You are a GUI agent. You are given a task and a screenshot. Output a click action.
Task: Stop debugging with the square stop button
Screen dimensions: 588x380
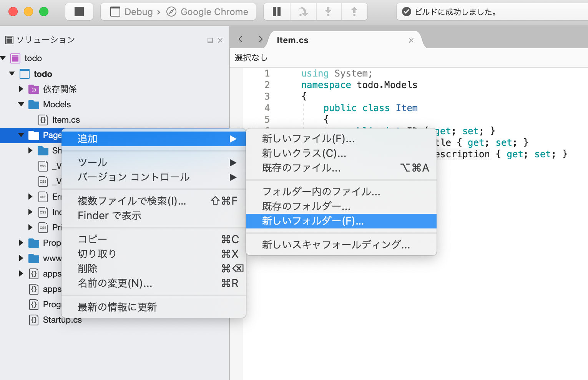(79, 12)
